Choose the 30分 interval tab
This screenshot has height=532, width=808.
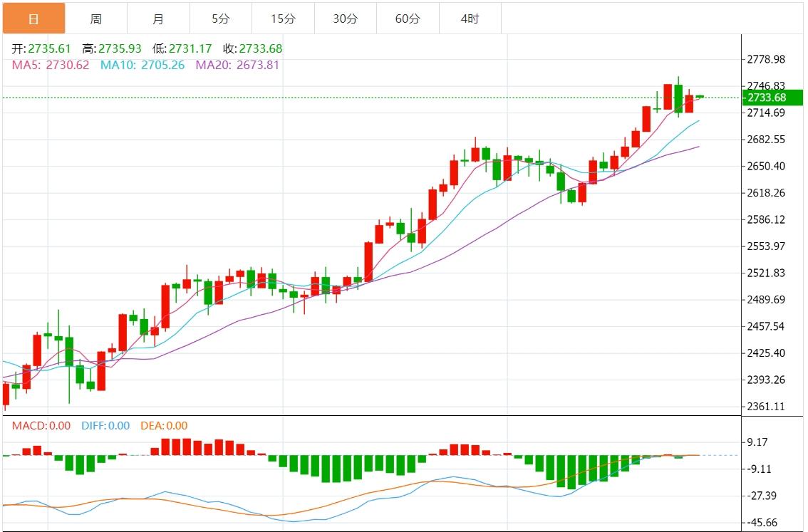point(345,19)
